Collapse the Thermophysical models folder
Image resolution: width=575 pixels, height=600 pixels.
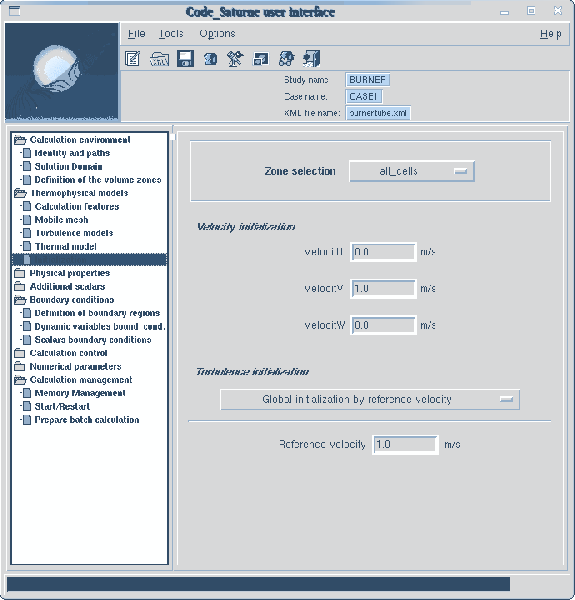coord(20,193)
